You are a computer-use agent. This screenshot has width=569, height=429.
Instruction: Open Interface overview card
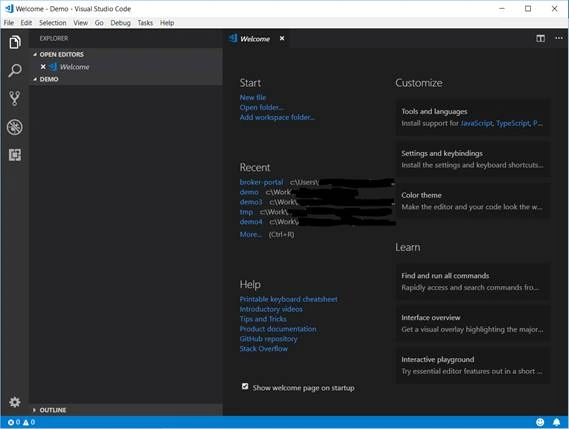[472, 323]
